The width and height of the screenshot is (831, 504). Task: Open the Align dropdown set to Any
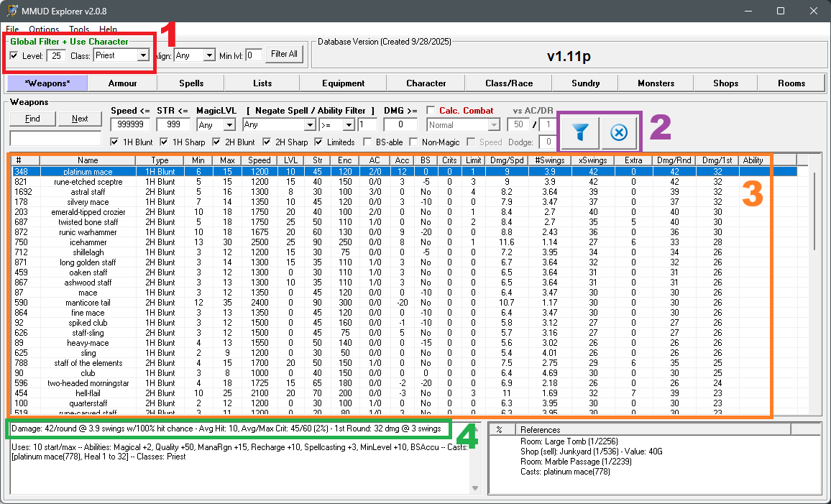(x=209, y=55)
